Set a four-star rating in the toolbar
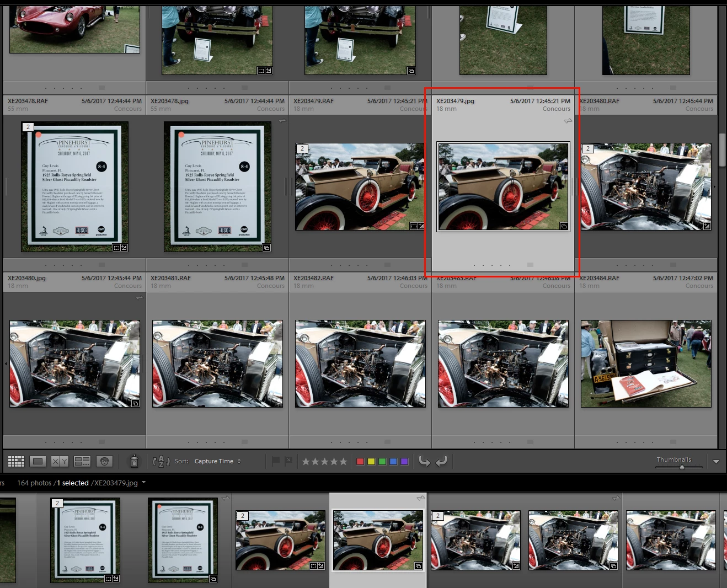Viewport: 727px width, 588px height. tap(334, 462)
